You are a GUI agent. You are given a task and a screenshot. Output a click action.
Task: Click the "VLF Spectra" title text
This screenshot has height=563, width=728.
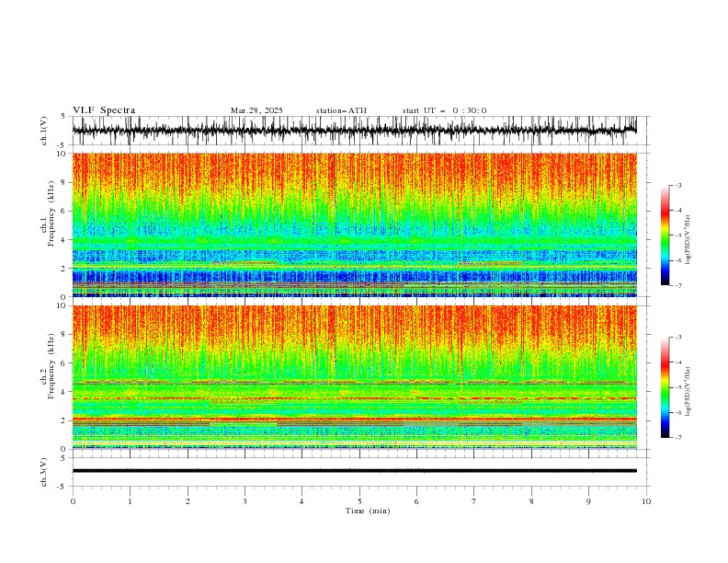click(104, 110)
